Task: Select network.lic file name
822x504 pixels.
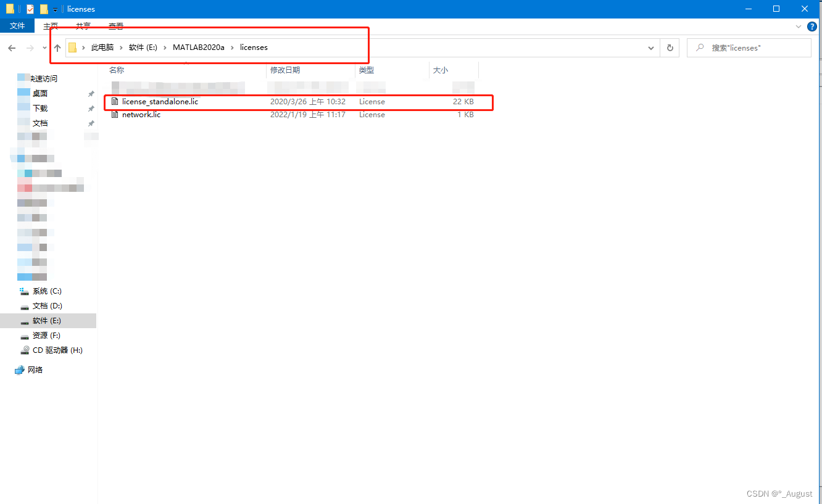Action: point(141,115)
